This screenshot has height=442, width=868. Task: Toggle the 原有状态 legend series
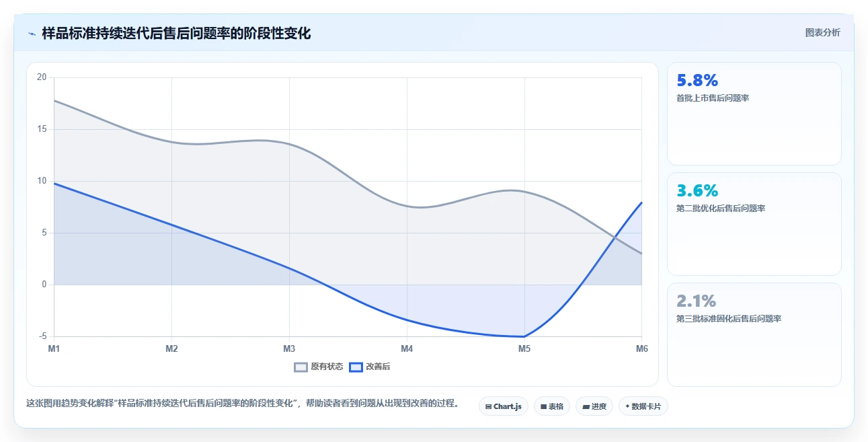coord(319,367)
